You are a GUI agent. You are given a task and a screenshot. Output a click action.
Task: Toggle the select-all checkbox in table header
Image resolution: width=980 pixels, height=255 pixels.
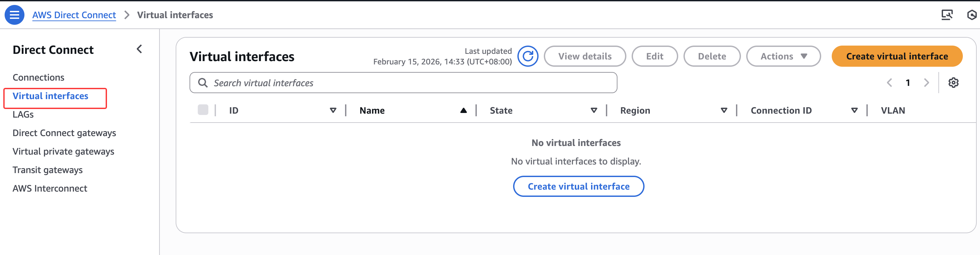(203, 110)
